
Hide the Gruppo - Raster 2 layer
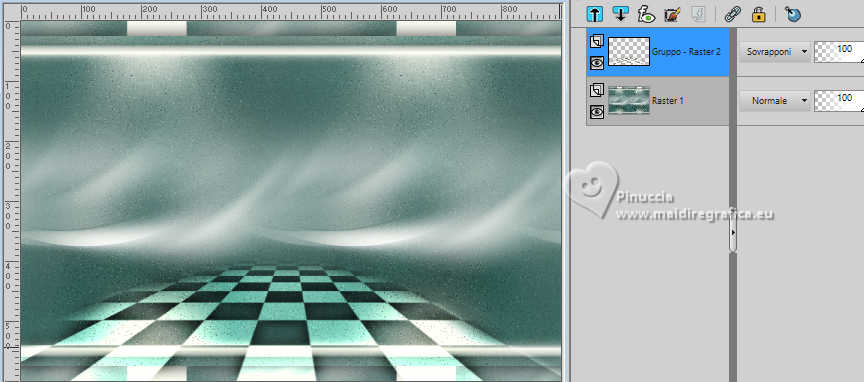597,63
